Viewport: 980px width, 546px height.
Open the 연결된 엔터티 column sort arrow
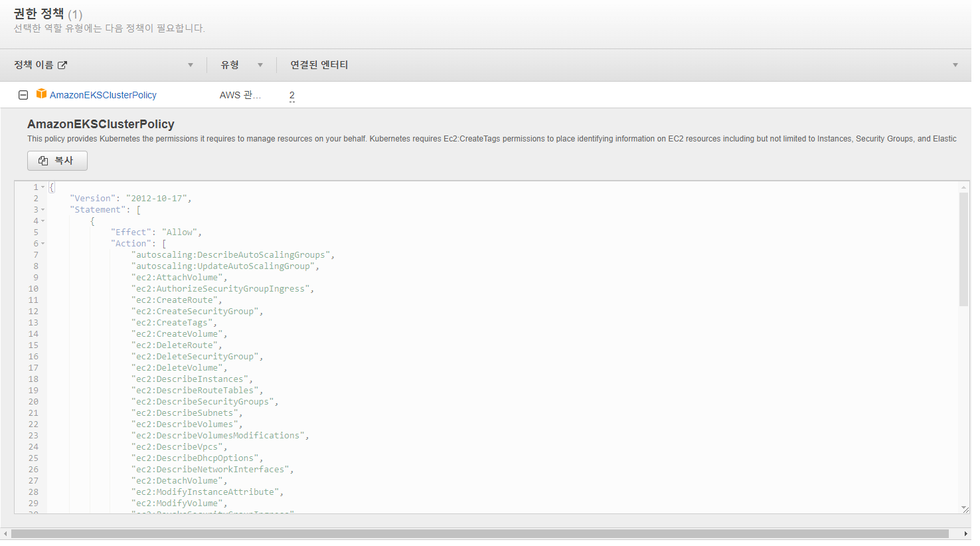955,65
